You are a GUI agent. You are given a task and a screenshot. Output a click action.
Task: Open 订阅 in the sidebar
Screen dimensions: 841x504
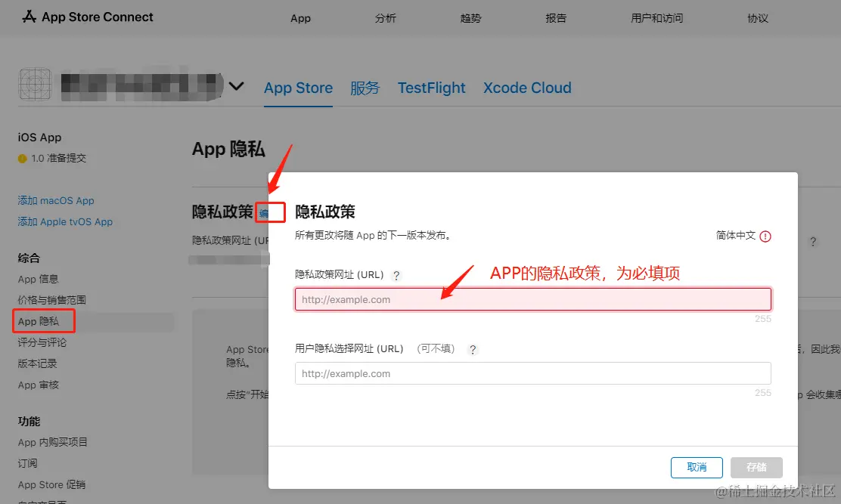(27, 463)
